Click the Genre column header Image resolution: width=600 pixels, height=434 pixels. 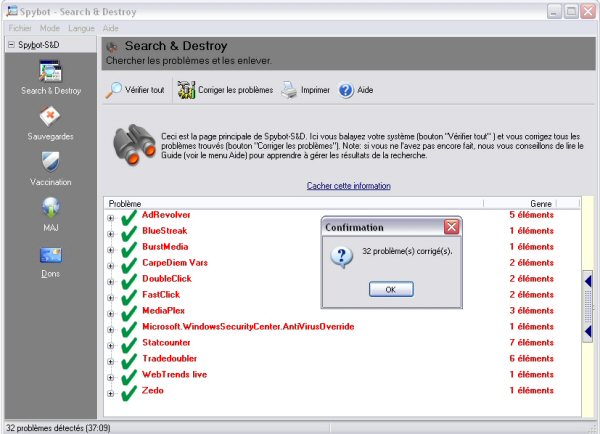pos(520,204)
